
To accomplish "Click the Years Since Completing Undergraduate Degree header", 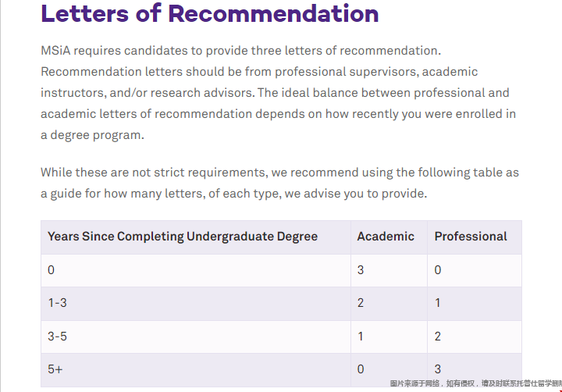I will [x=183, y=237].
